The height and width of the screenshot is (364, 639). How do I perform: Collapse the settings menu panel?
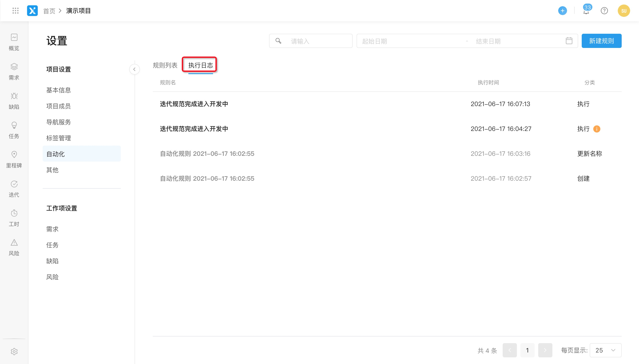[134, 69]
